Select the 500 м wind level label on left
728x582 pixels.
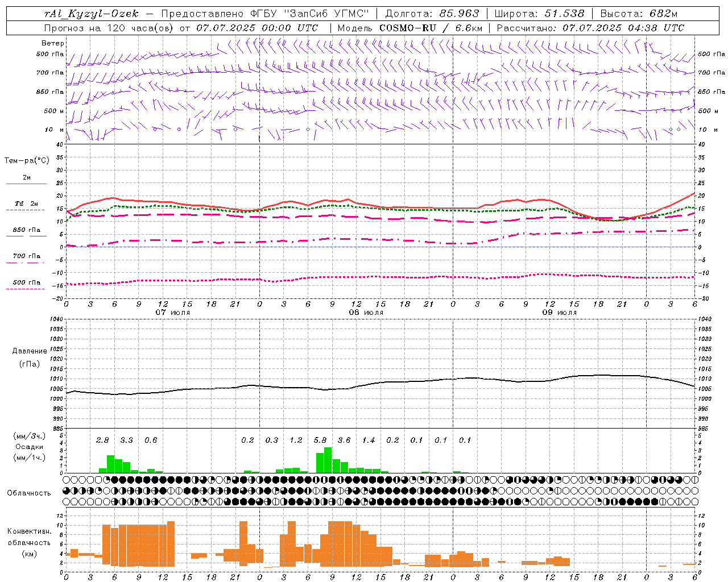click(54, 111)
